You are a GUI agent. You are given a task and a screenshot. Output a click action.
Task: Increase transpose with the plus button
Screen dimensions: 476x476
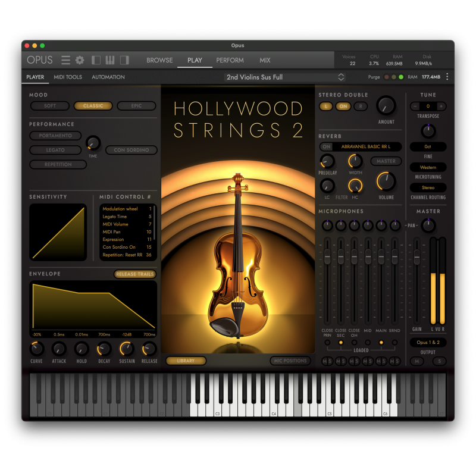point(441,107)
